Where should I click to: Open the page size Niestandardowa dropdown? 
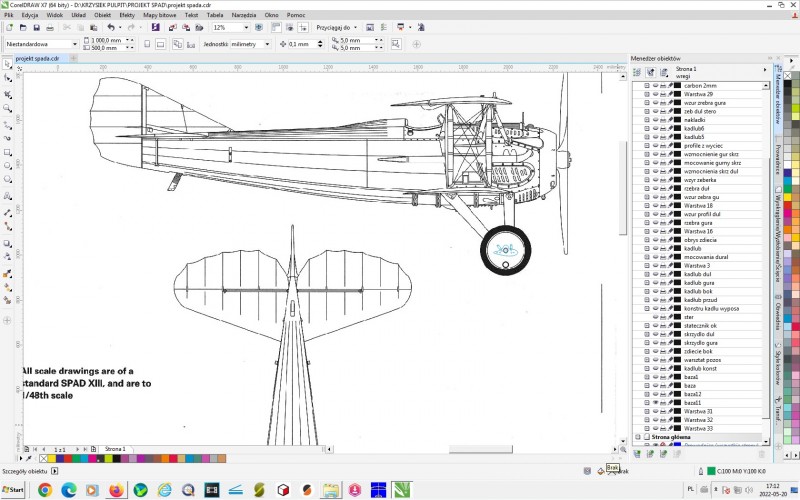coord(74,44)
